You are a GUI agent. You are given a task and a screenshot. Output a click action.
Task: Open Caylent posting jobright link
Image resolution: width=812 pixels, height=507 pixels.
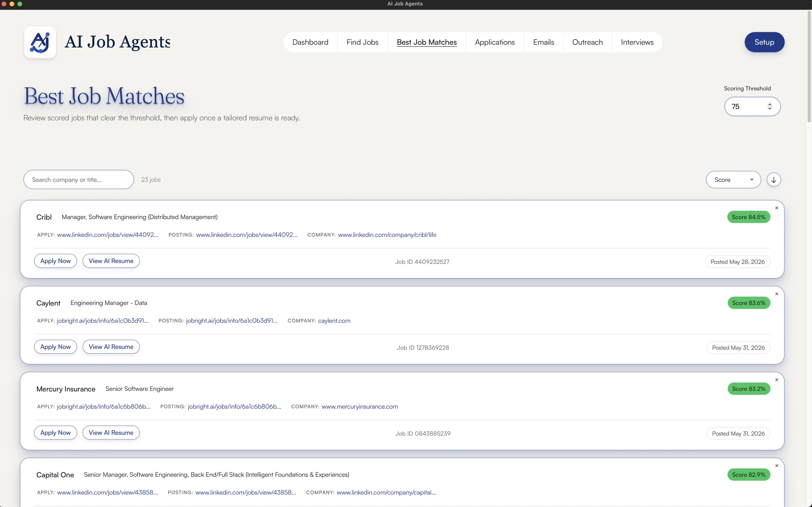point(232,320)
